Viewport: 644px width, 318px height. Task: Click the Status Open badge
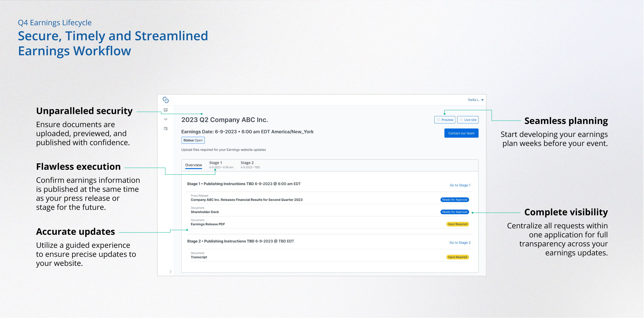point(193,140)
